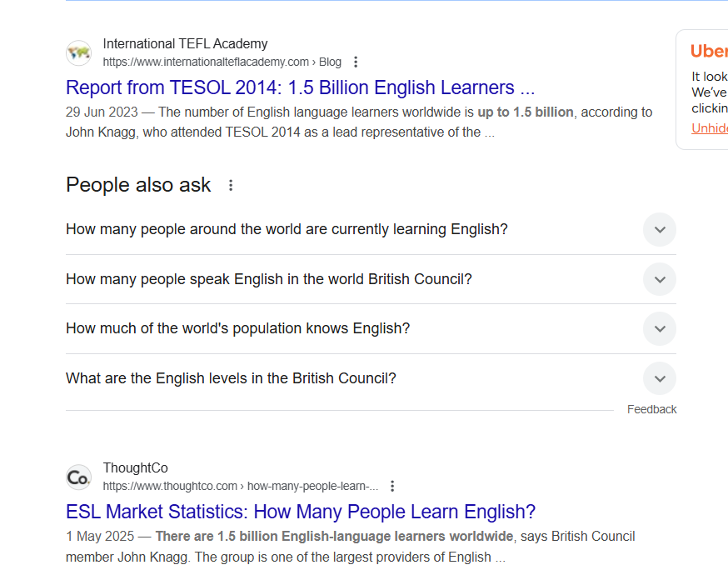The image size is (728, 585).
Task: Open People also ask options menu
Action: pos(231,185)
